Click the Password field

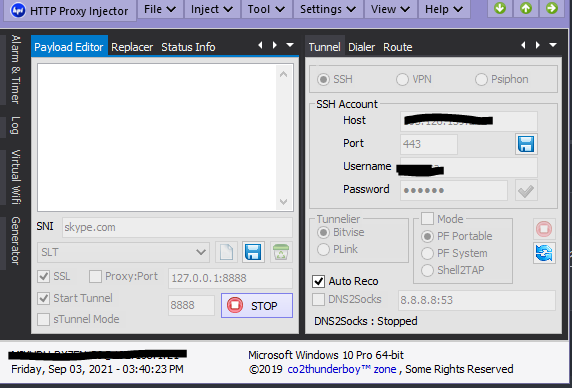[x=454, y=190]
